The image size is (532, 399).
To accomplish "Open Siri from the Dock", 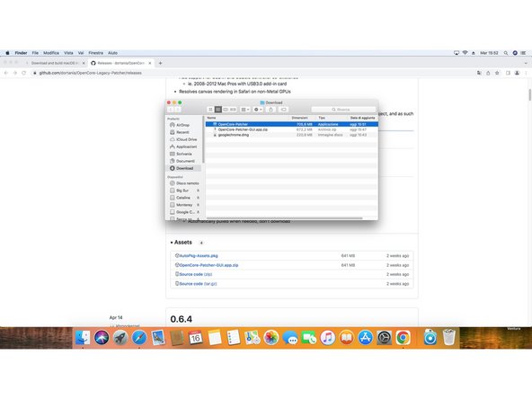I will pos(102,338).
